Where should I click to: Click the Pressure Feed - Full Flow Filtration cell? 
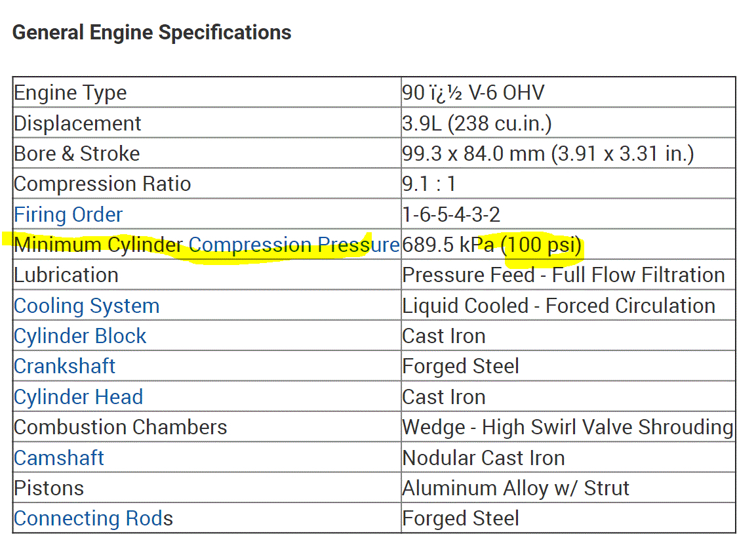[564, 275]
